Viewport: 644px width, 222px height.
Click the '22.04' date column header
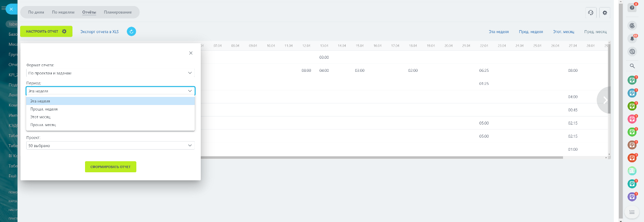484,46
